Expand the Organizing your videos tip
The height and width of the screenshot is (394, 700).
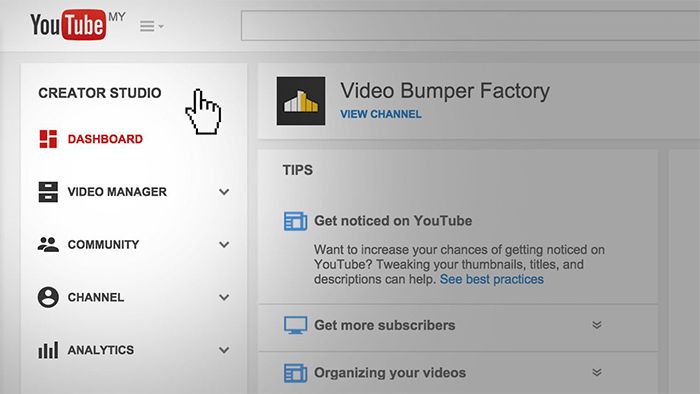[x=597, y=372]
